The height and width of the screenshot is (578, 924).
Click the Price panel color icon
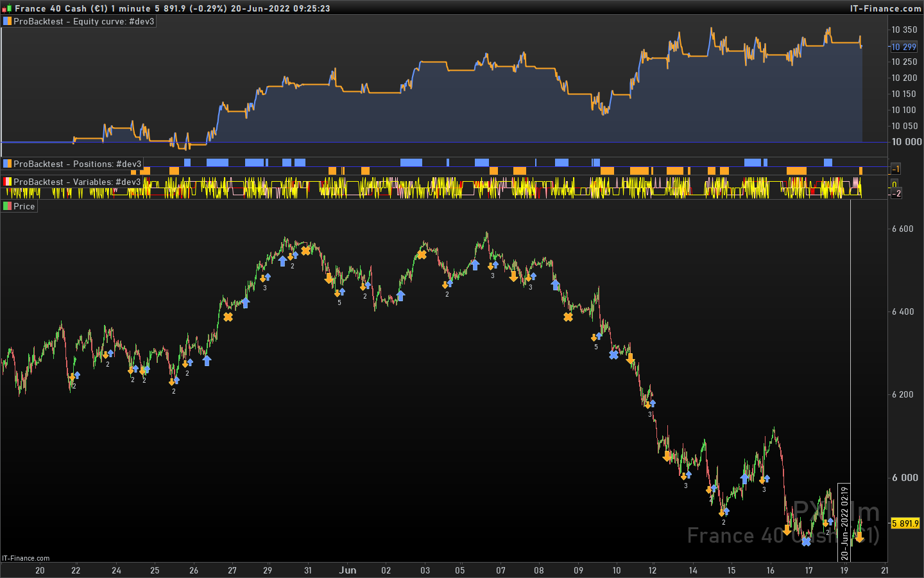(8, 206)
